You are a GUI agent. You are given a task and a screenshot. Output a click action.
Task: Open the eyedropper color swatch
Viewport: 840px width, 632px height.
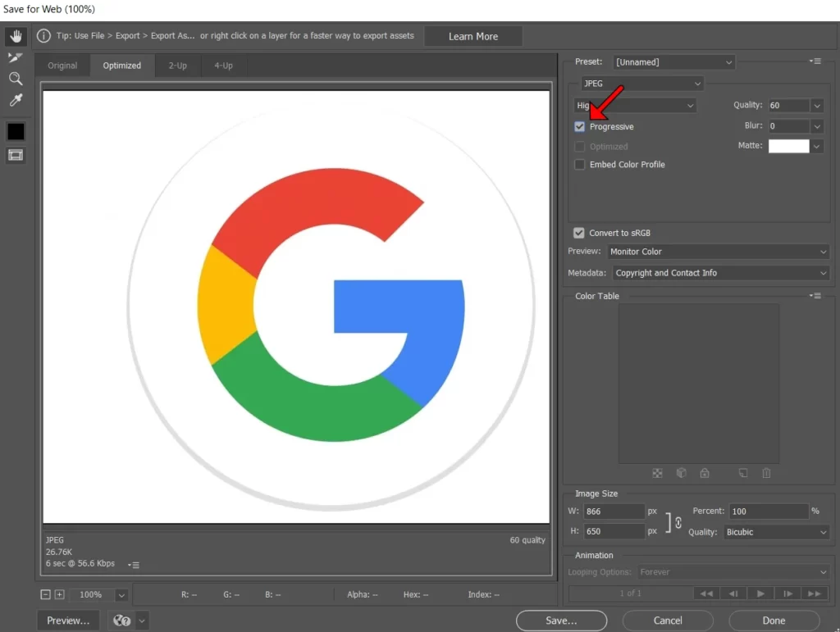pyautogui.click(x=16, y=131)
